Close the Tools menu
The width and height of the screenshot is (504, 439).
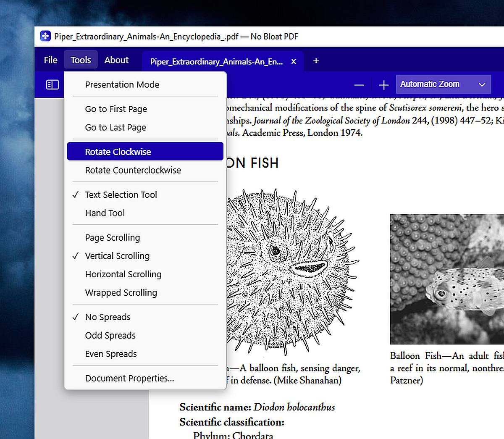point(81,60)
